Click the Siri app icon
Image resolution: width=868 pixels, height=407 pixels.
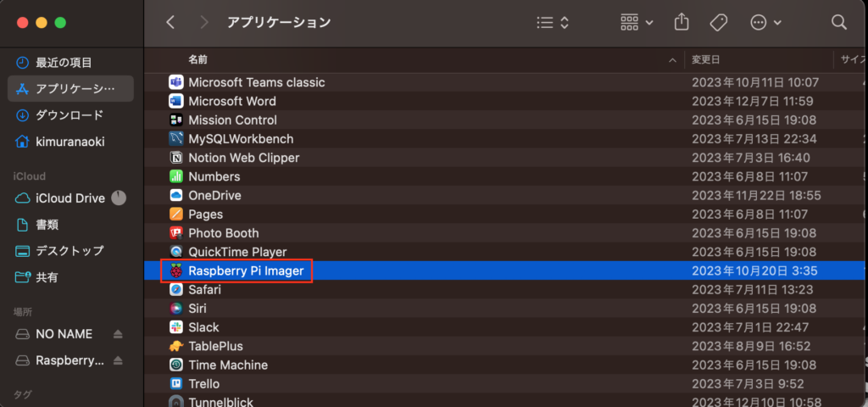[176, 309]
